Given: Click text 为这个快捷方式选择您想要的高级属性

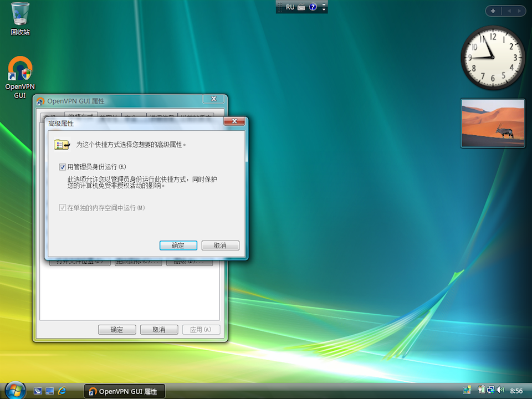Looking at the screenshot, I should tap(131, 145).
